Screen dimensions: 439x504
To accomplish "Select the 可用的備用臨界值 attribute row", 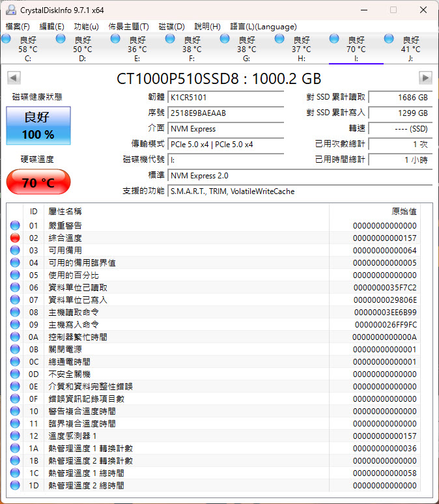I will coord(214,262).
